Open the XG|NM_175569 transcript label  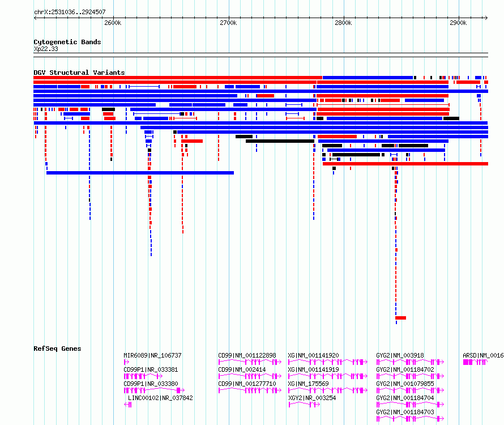pos(308,384)
